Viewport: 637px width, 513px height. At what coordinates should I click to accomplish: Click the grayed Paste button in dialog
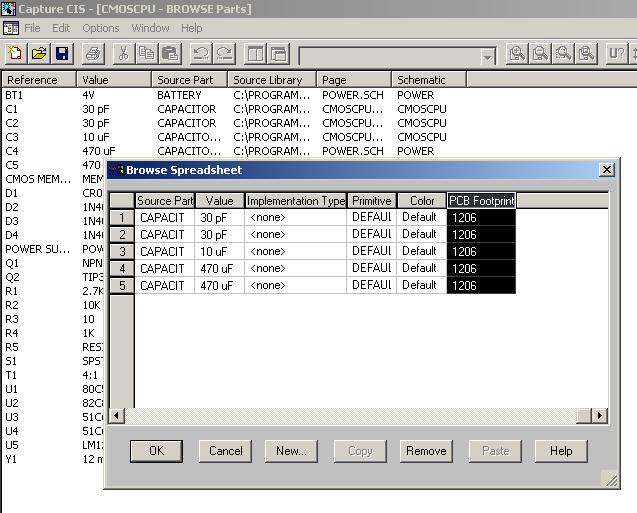pos(496,451)
